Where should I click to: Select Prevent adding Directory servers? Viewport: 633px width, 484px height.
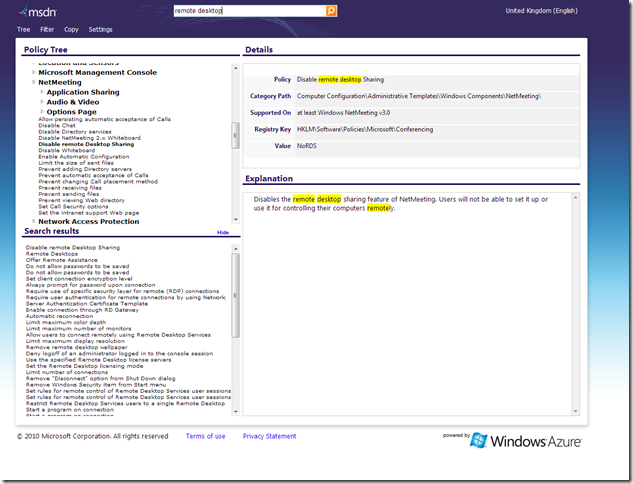coord(85,169)
